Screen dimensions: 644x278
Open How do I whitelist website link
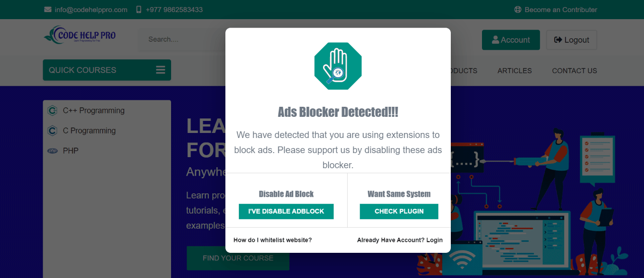(x=273, y=240)
